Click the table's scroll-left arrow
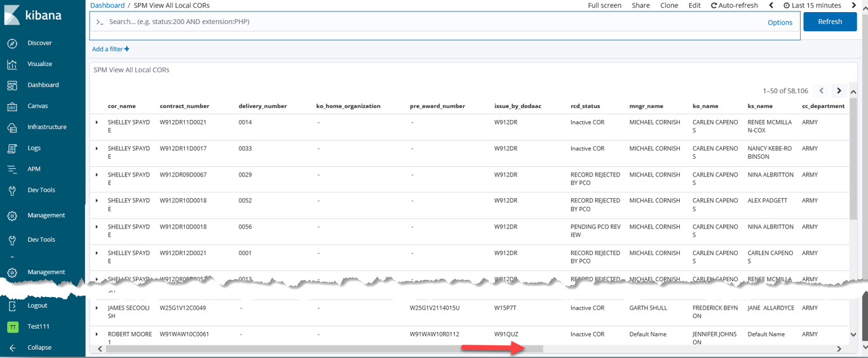Viewport: 868px width, 358px height. pyautogui.click(x=100, y=348)
